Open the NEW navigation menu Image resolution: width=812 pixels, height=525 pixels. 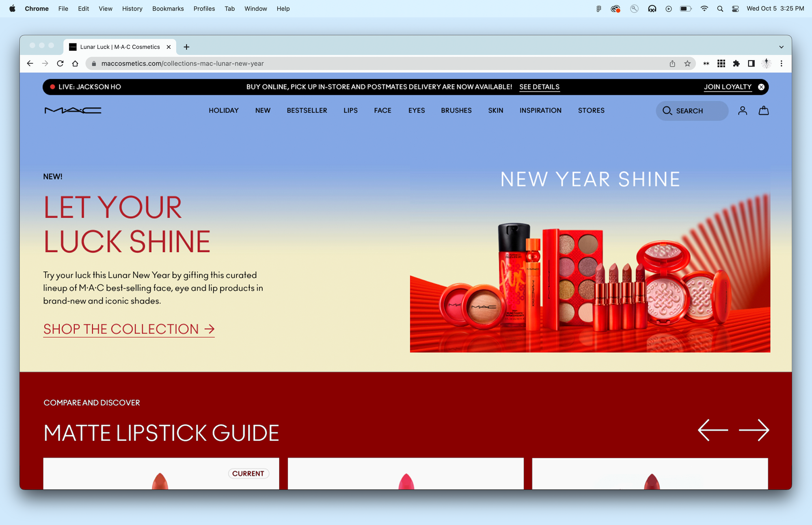[x=263, y=110]
